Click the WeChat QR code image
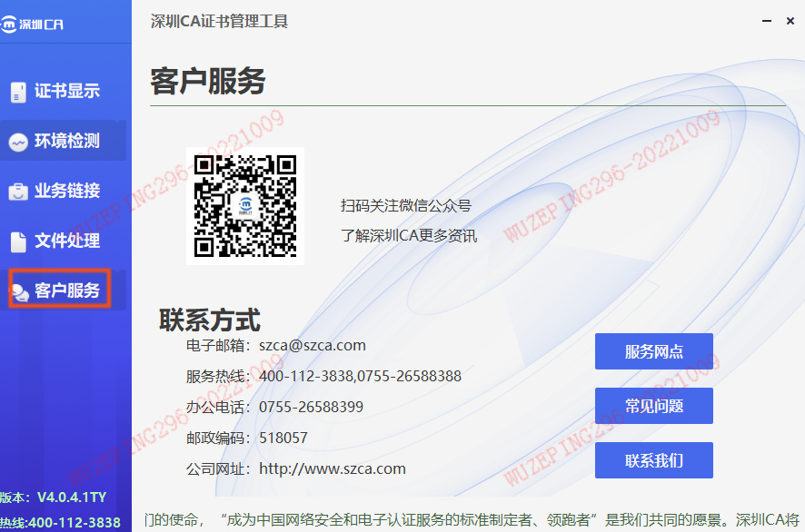Viewport: 805px width, 532px height. [245, 206]
